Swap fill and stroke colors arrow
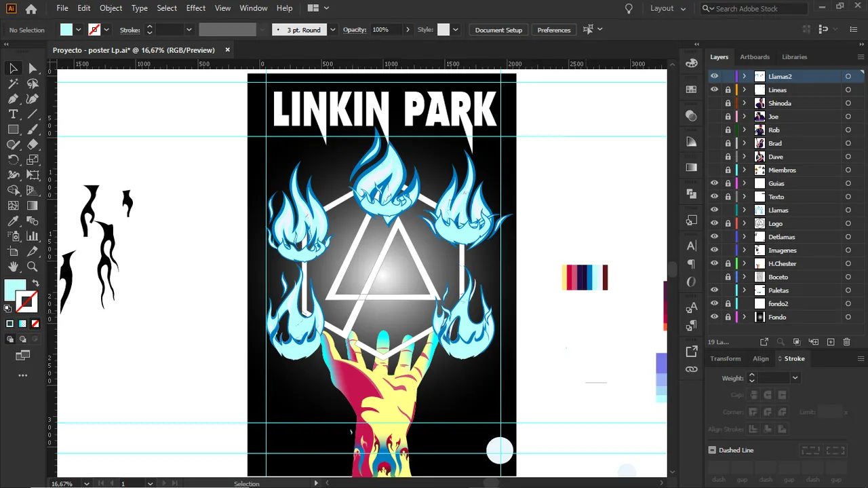The width and height of the screenshot is (868, 488). click(x=35, y=283)
